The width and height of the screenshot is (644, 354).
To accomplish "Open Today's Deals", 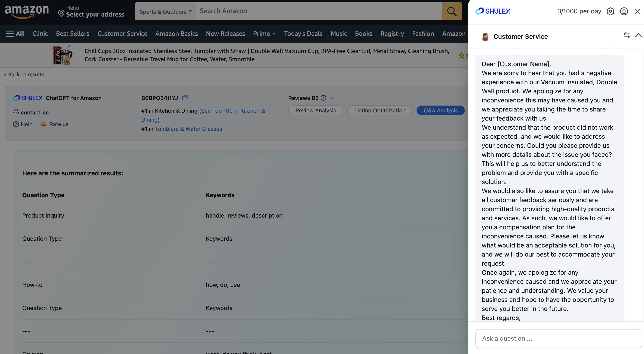I will [303, 34].
